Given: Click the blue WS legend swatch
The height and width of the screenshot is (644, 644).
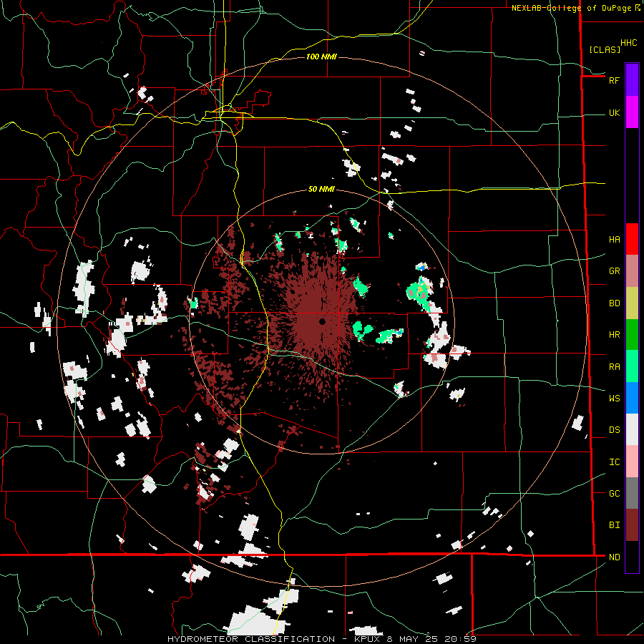Looking at the screenshot, I should 632,398.
